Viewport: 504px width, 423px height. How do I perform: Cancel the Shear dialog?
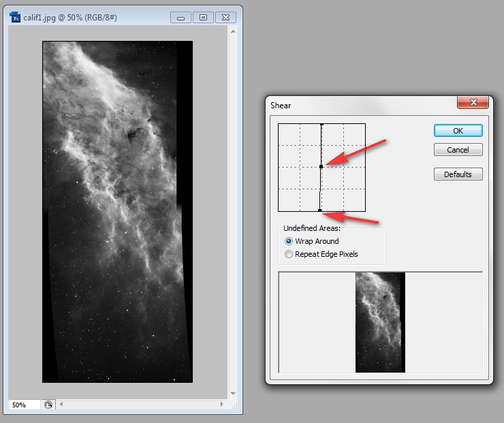[x=458, y=150]
